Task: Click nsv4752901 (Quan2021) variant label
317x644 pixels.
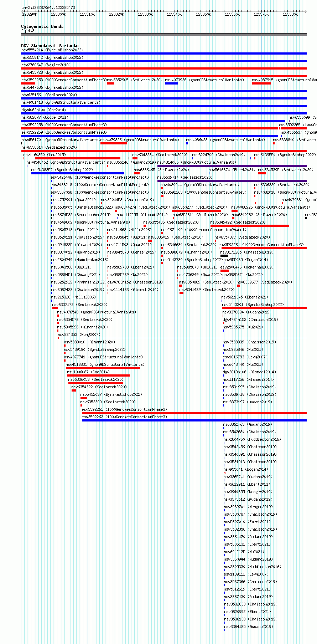Action: coord(73,200)
